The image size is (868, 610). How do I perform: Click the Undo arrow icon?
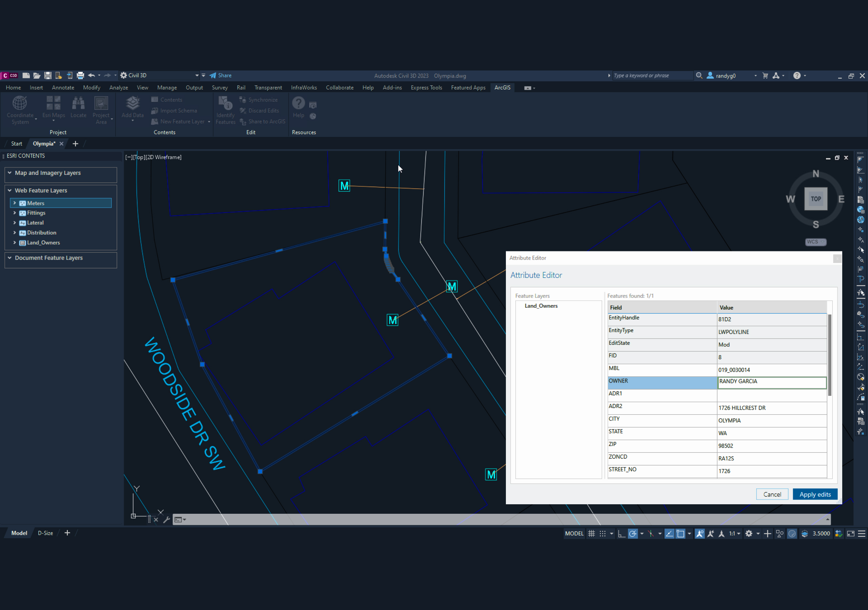tap(91, 76)
